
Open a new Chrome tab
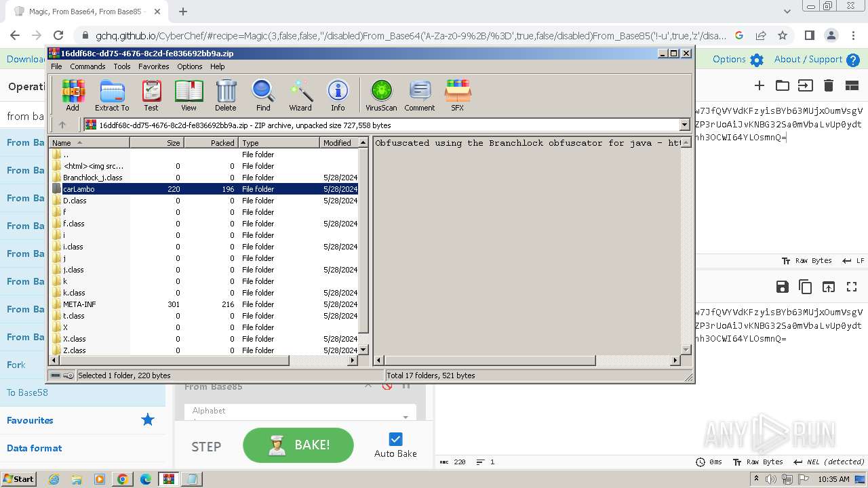183,12
